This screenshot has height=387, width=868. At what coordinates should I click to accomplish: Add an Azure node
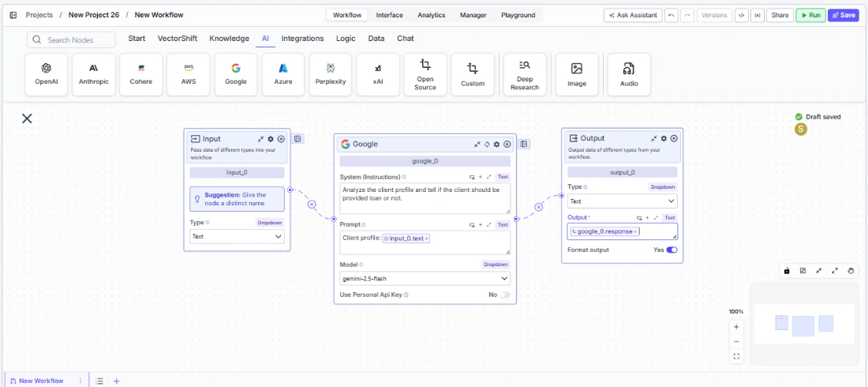click(x=283, y=74)
